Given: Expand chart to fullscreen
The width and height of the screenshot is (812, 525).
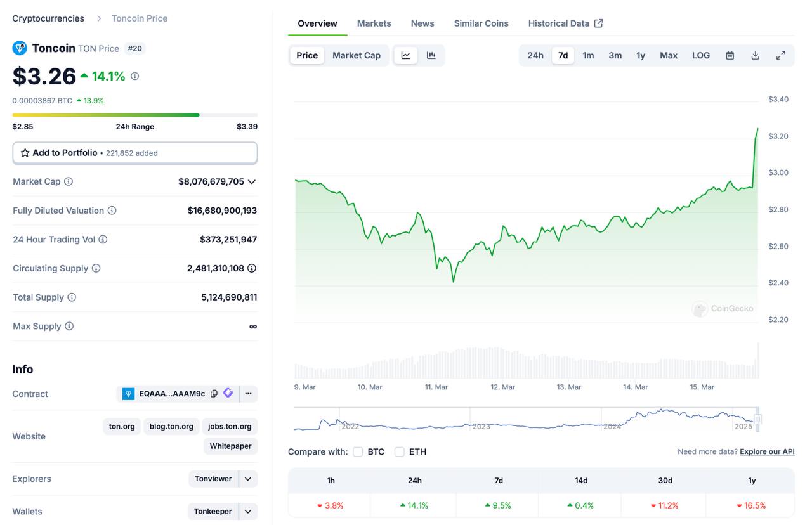Looking at the screenshot, I should click(781, 55).
